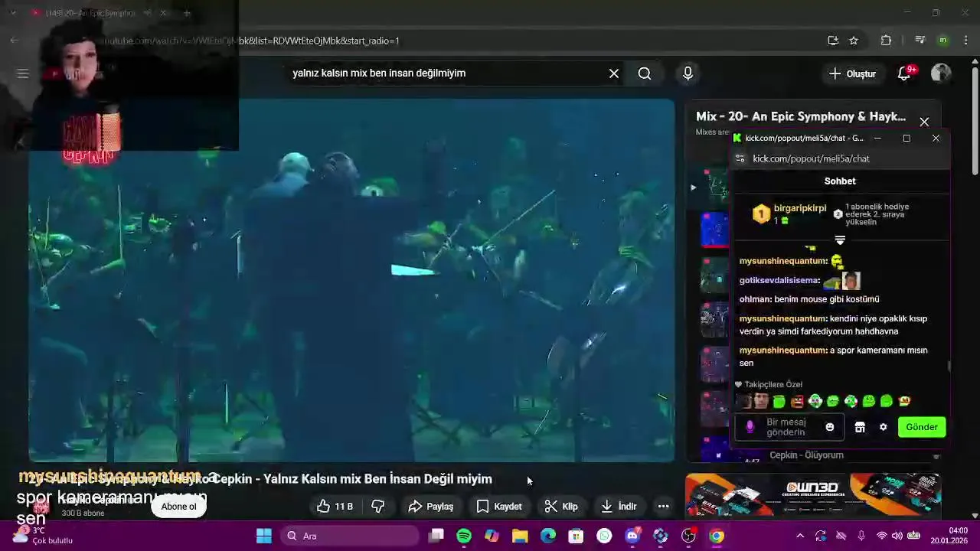The height and width of the screenshot is (551, 980).
Task: Open the volume control in system tray
Action: point(897,536)
